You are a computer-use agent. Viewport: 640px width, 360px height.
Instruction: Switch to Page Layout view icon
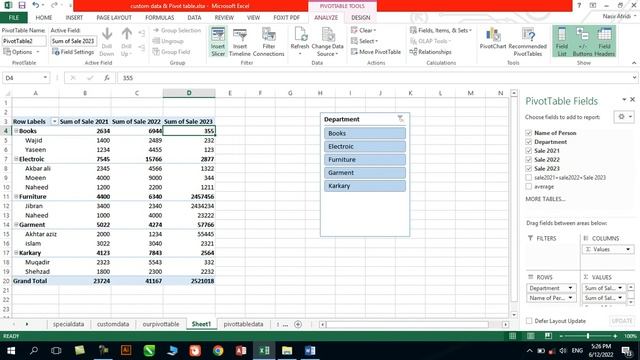coord(530,336)
